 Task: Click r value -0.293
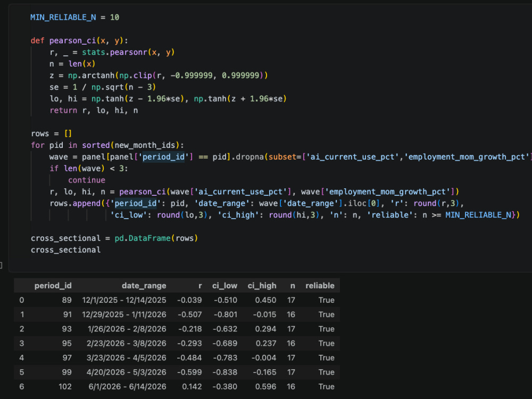[189, 343]
